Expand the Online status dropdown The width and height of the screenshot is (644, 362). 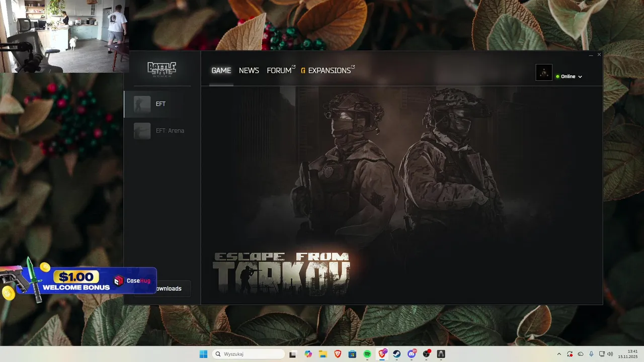click(569, 76)
